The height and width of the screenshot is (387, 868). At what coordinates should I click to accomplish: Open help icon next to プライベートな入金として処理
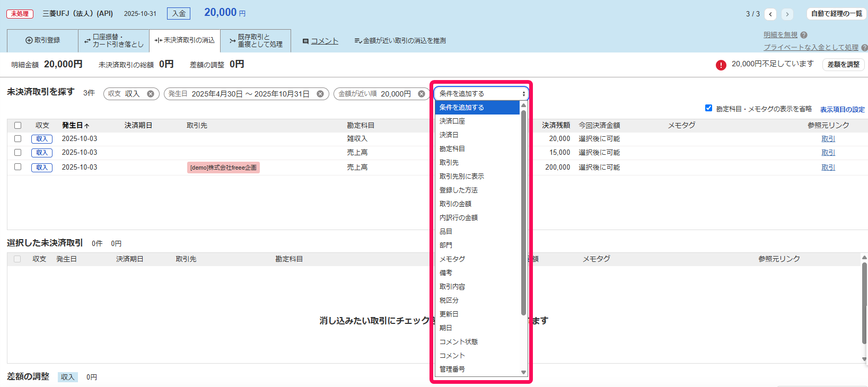click(864, 48)
